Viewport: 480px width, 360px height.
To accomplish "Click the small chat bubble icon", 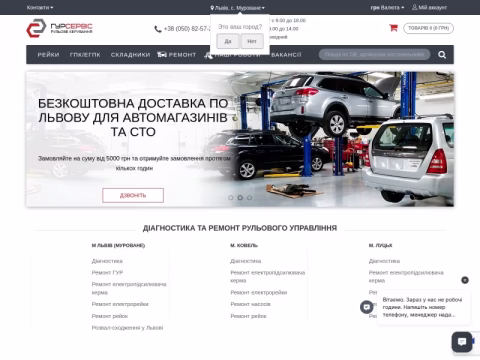I will click(367, 307).
